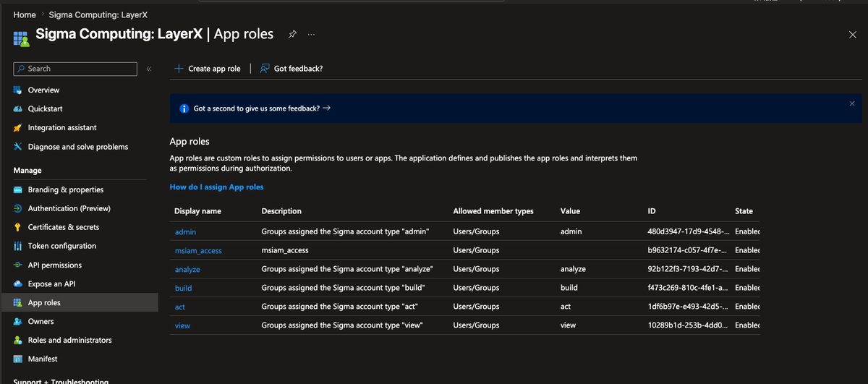Click the Authentication (Preview) icon
The image size is (868, 384).
[x=18, y=209]
